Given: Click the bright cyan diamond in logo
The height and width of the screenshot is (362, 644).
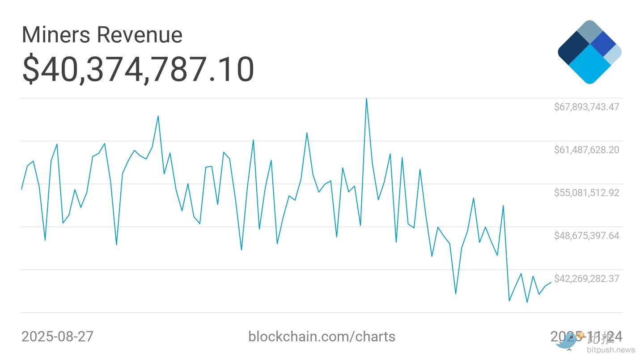Looking at the screenshot, I should pos(589,65).
